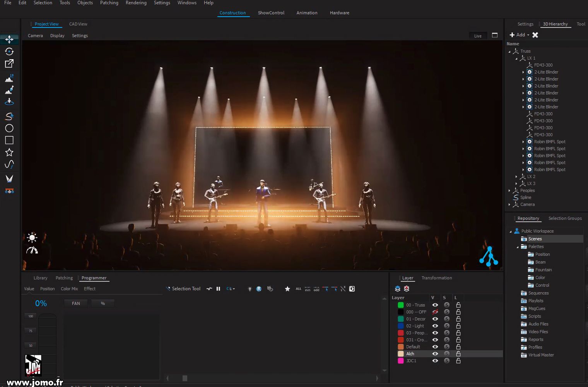Image resolution: width=588 pixels, height=387 pixels.
Task: Lock the 02 - Light layer
Action: (458, 326)
